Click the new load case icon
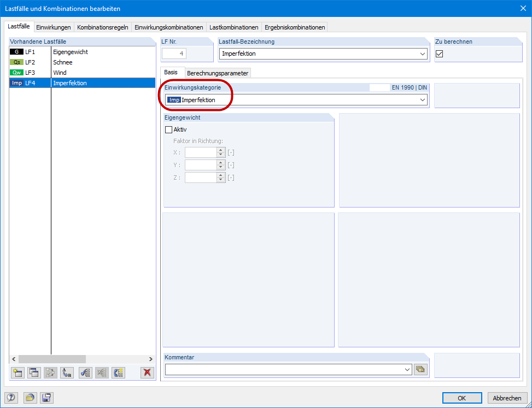Viewport: 532px width, 408px height. point(17,372)
